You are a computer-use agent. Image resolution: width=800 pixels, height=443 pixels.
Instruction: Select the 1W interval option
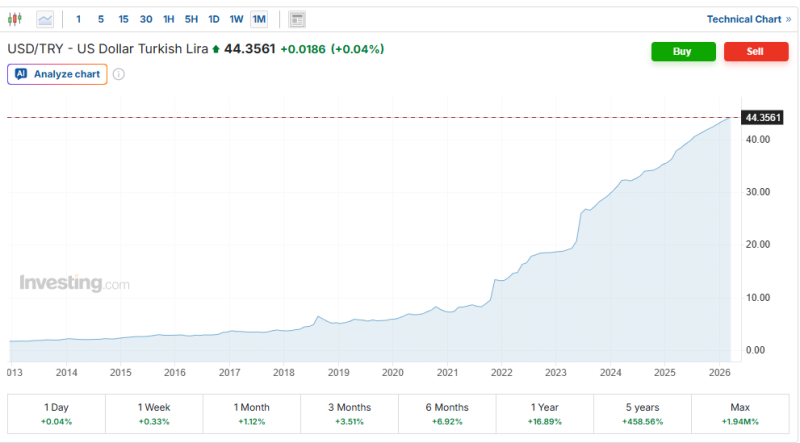pyautogui.click(x=236, y=19)
